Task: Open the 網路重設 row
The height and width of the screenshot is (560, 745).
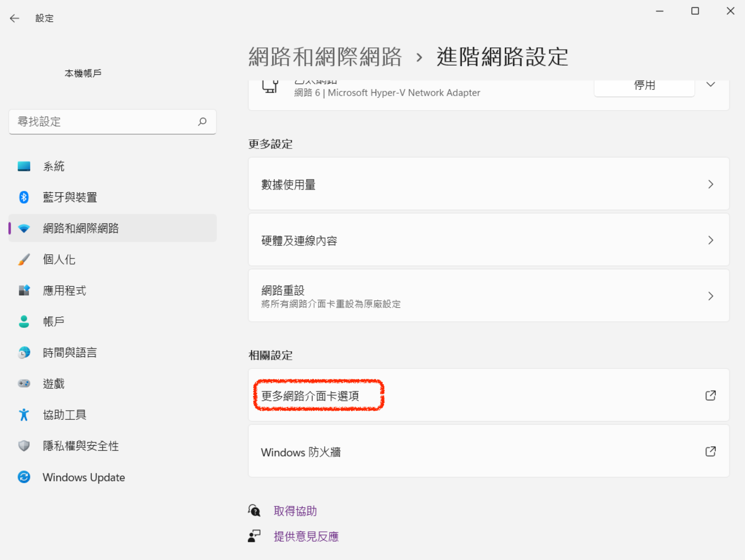Action: tap(488, 296)
